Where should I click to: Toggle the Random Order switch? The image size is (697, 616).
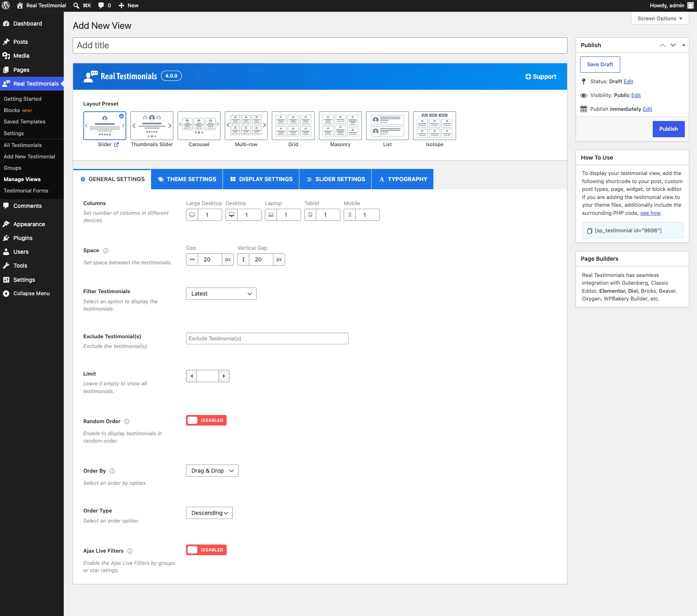coord(206,420)
